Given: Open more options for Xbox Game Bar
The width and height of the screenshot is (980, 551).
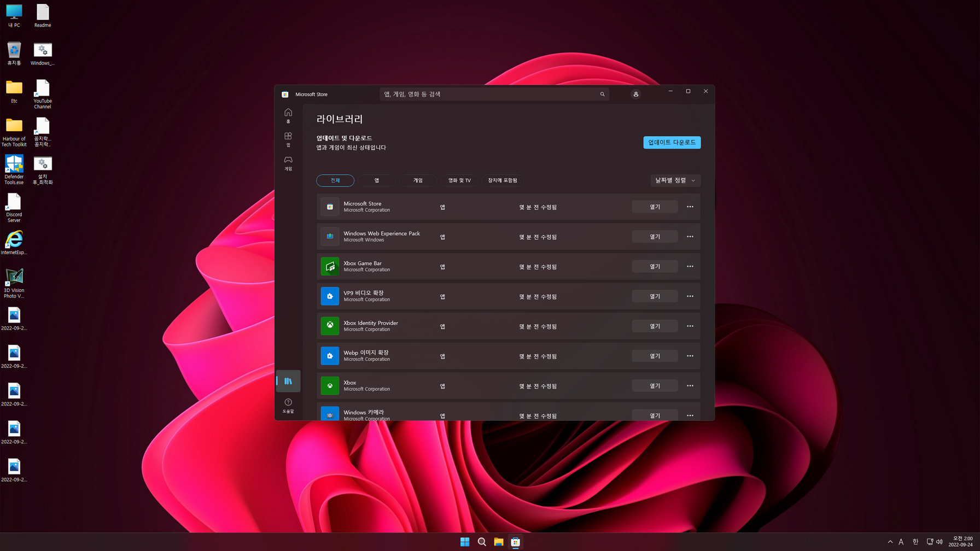Looking at the screenshot, I should tap(690, 266).
